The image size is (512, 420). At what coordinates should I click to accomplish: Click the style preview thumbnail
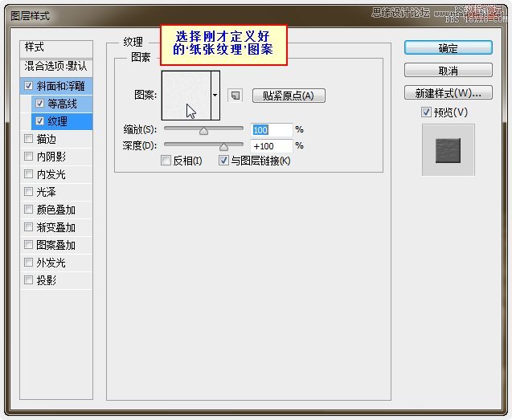coord(448,150)
